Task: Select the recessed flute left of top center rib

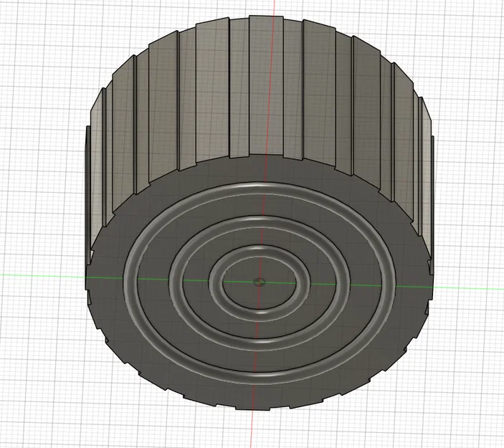Action: coord(239,88)
